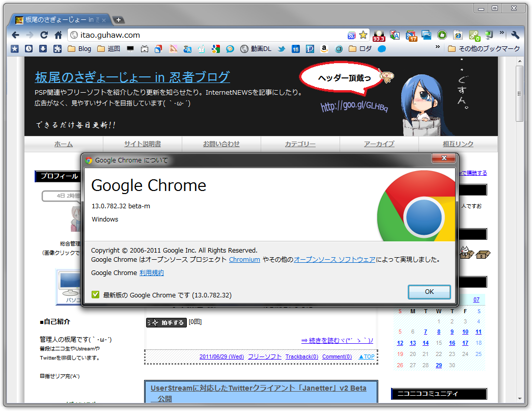Open the オープンソース ソフトウェア link

pyautogui.click(x=334, y=260)
